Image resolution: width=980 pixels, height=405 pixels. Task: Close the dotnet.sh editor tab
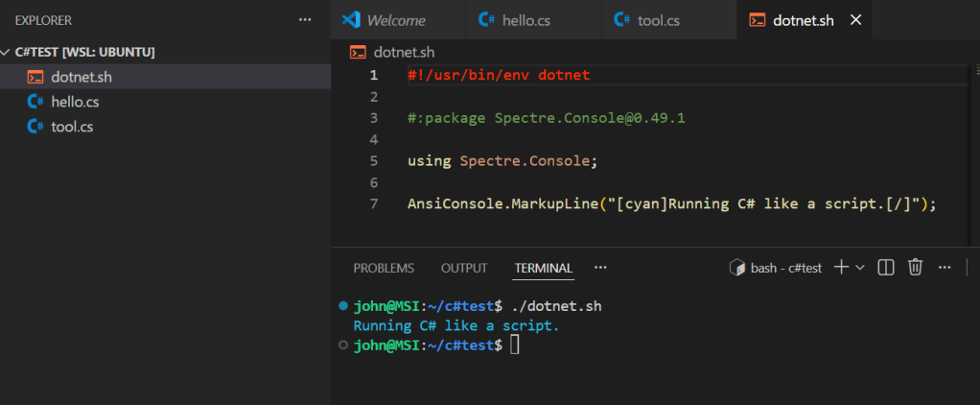click(856, 20)
